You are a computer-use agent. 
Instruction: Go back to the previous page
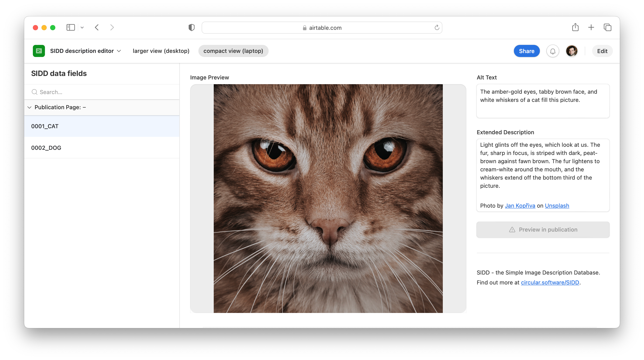pos(97,27)
